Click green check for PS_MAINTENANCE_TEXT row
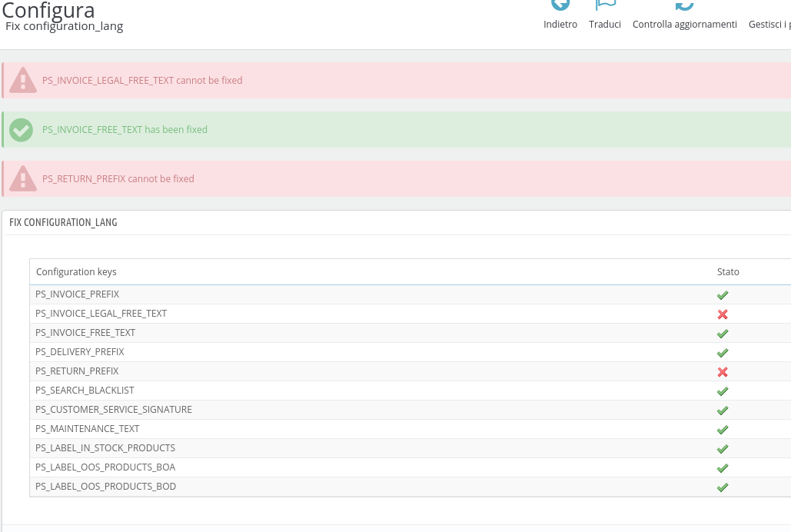The image size is (791, 532). click(x=723, y=430)
